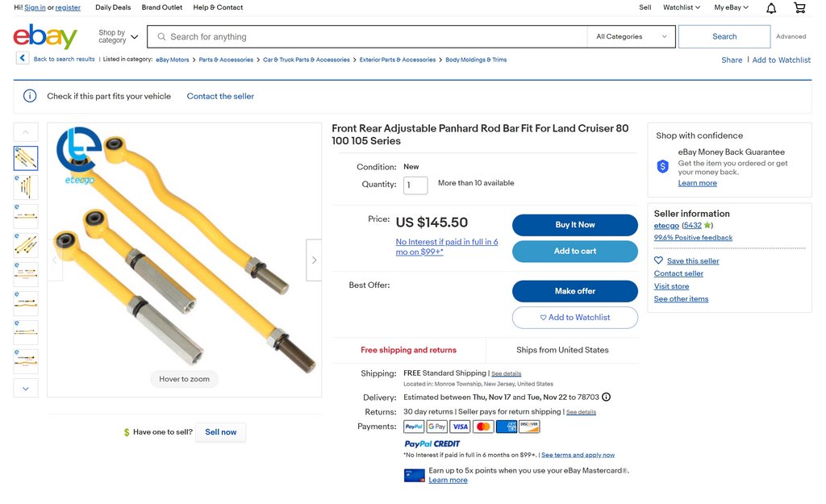Expand the My eBay menu
Screen dimensions: 826x504
point(731,7)
